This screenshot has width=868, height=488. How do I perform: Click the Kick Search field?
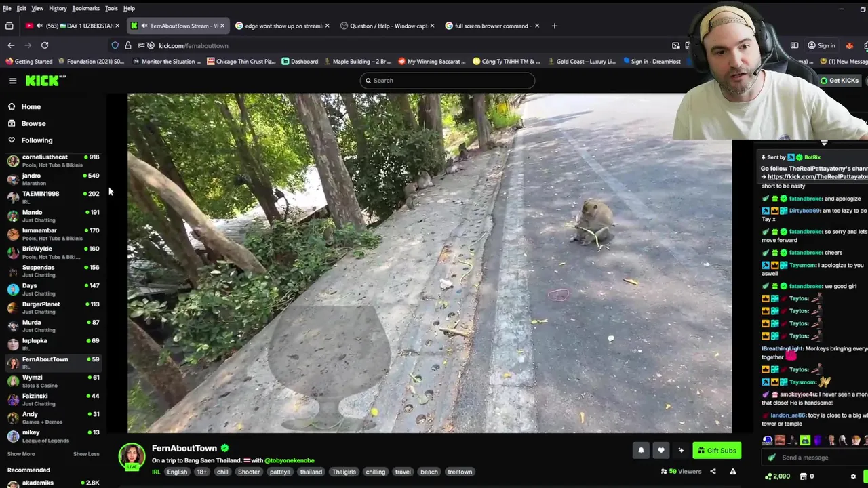[448, 80]
